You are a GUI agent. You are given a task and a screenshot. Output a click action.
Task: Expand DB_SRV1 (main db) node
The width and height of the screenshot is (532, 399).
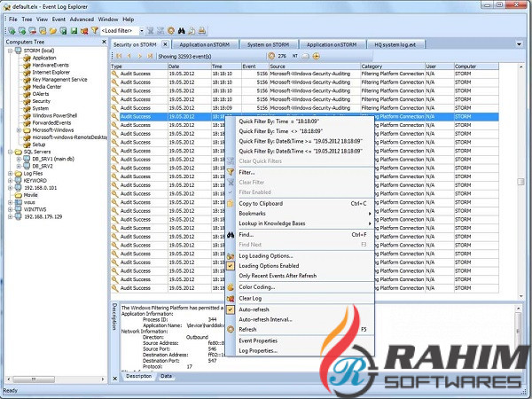[19, 159]
